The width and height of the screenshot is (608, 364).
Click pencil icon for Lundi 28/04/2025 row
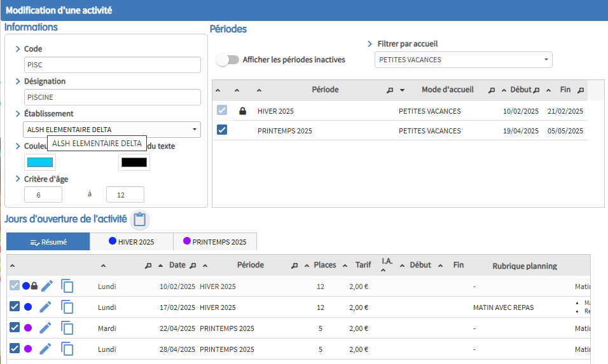(46, 349)
